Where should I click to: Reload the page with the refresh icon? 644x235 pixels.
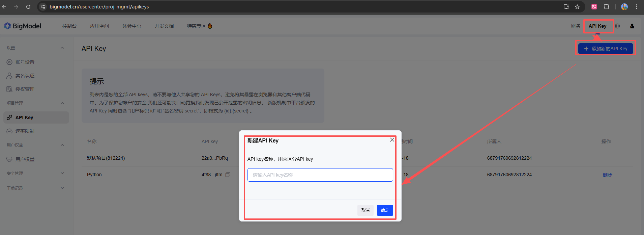pos(28,7)
